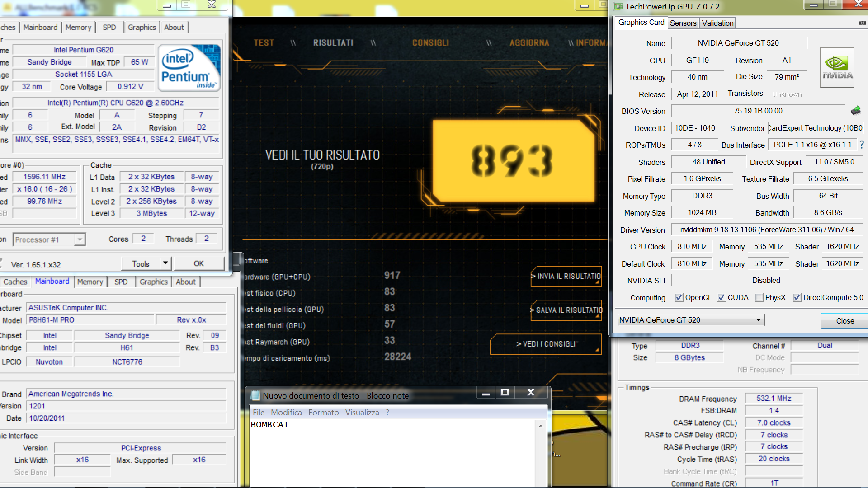Viewport: 868px width, 488px height.
Task: Select the Graphics Card tab in GPU-Z
Action: click(x=641, y=23)
